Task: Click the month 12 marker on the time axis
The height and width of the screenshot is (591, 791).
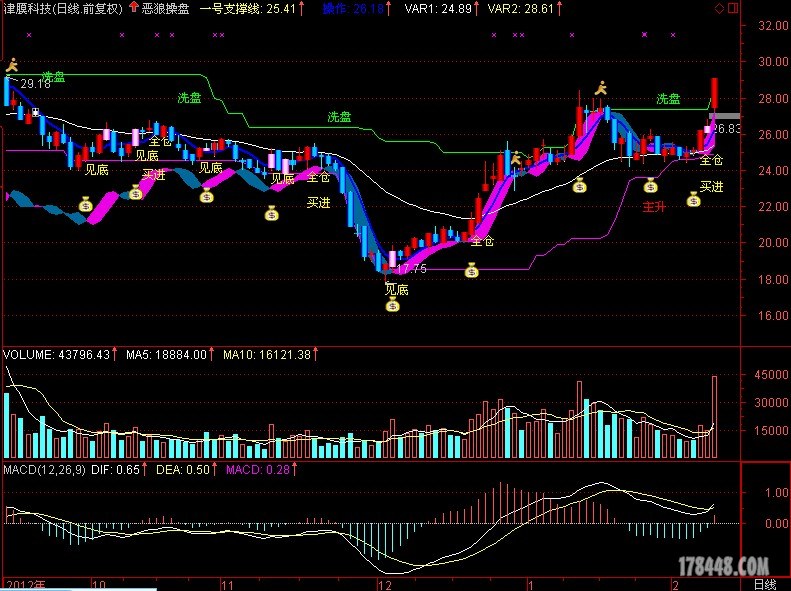Action: [x=384, y=585]
